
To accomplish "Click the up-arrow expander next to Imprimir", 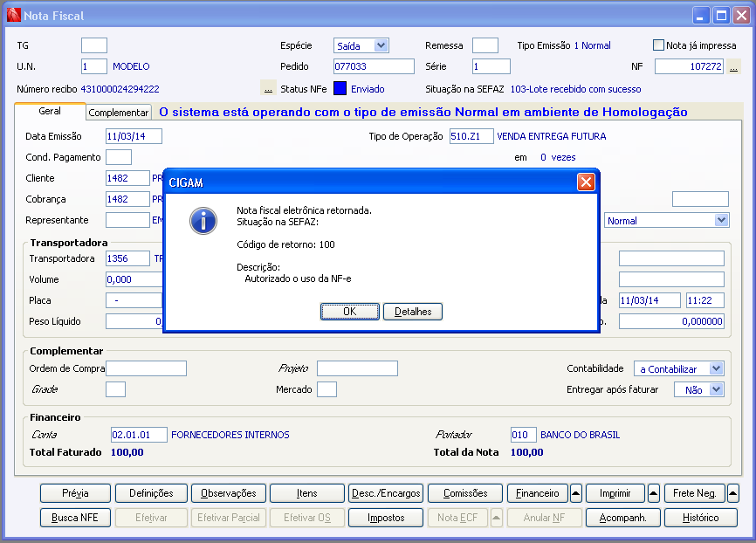I will click(653, 493).
